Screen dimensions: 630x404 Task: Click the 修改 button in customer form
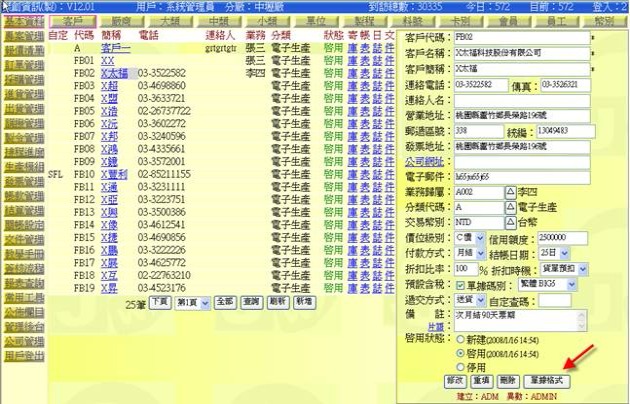pos(452,381)
